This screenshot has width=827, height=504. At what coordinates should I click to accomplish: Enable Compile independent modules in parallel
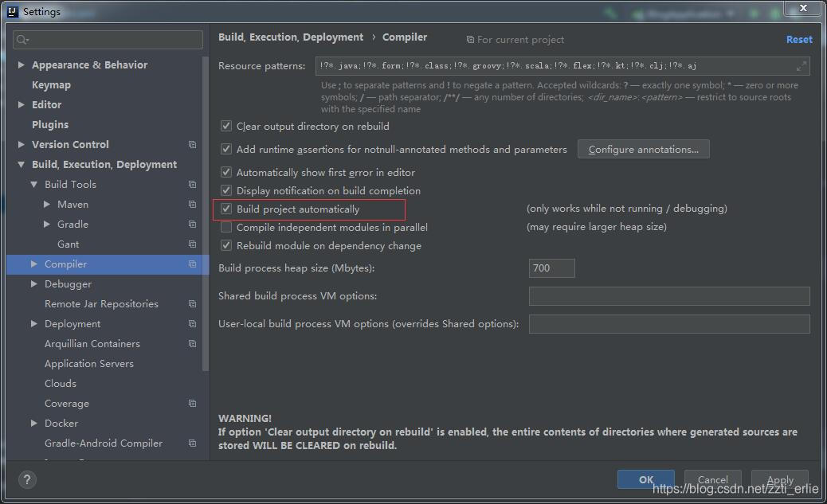(227, 228)
